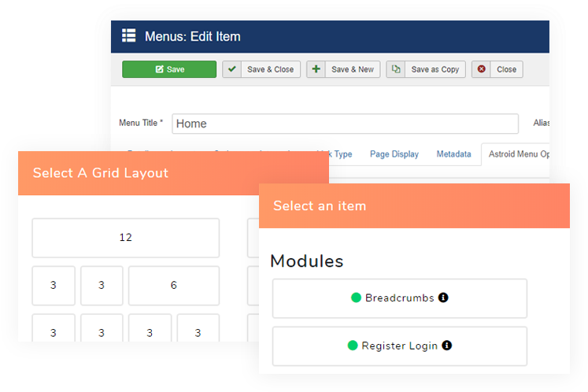Select the full-width 12 grid layout
Viewport: 588px width, 392px height.
pos(126,238)
